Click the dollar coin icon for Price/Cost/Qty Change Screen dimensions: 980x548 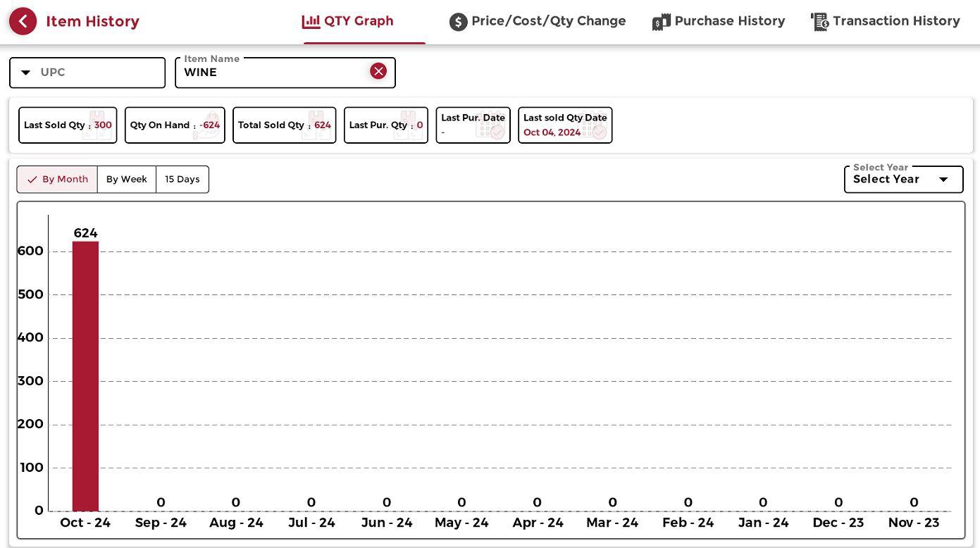point(458,22)
